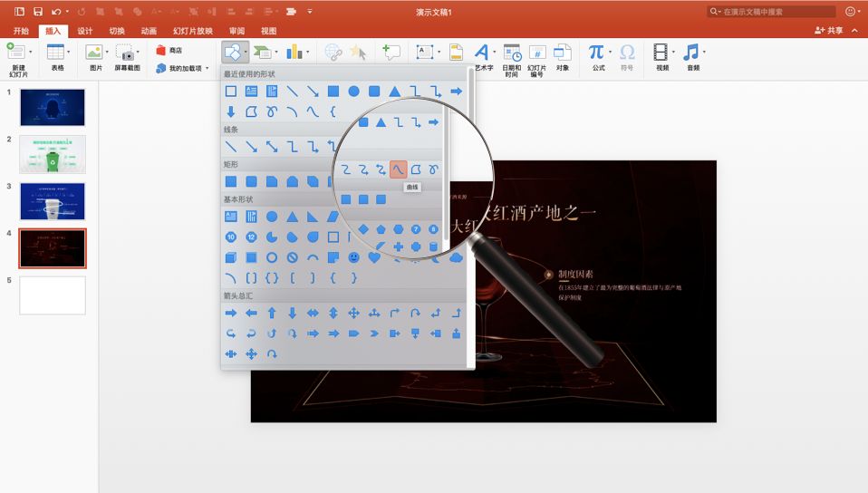Select the rounded rectangle in the 矩形 section
The image size is (868, 493).
(251, 181)
